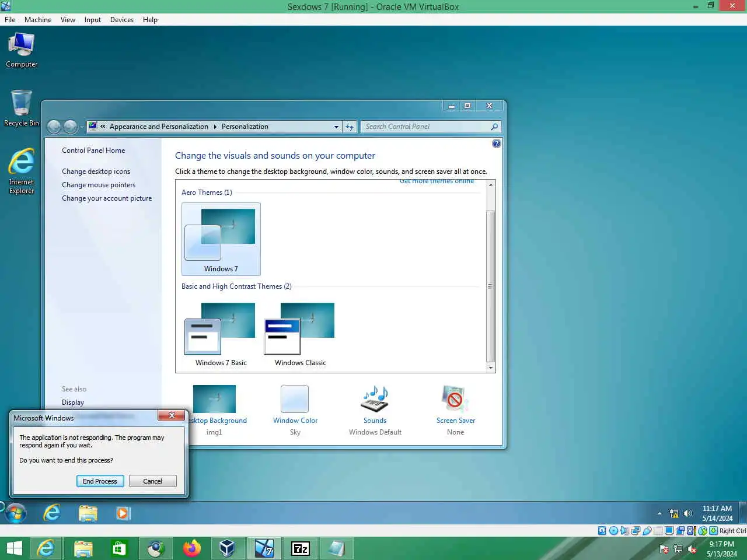
Task: Click the VirtualBox audio indicator
Action: pos(624,531)
